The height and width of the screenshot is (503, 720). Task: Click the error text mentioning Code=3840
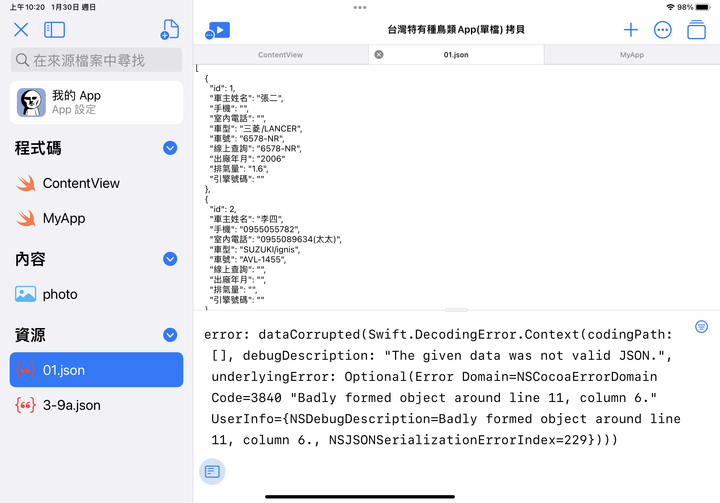[x=434, y=398]
